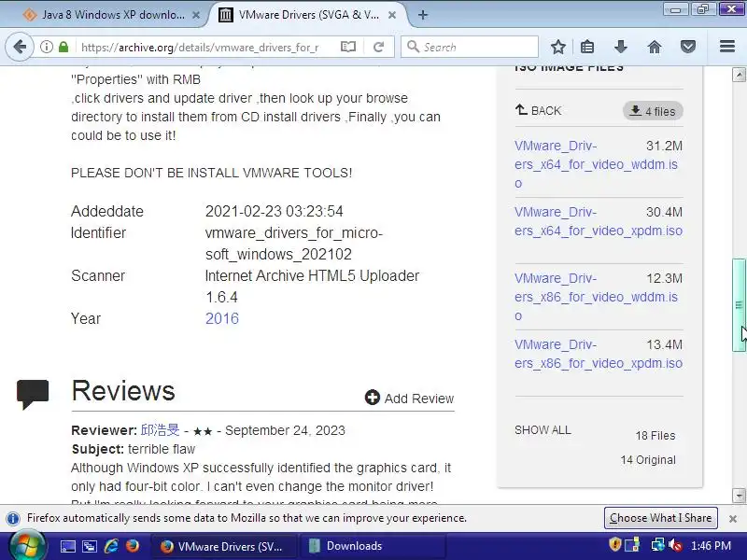Download VMware_Drivers_x86_for_video_xpdm.iso
Screen dimensions: 747x560
coord(599,354)
